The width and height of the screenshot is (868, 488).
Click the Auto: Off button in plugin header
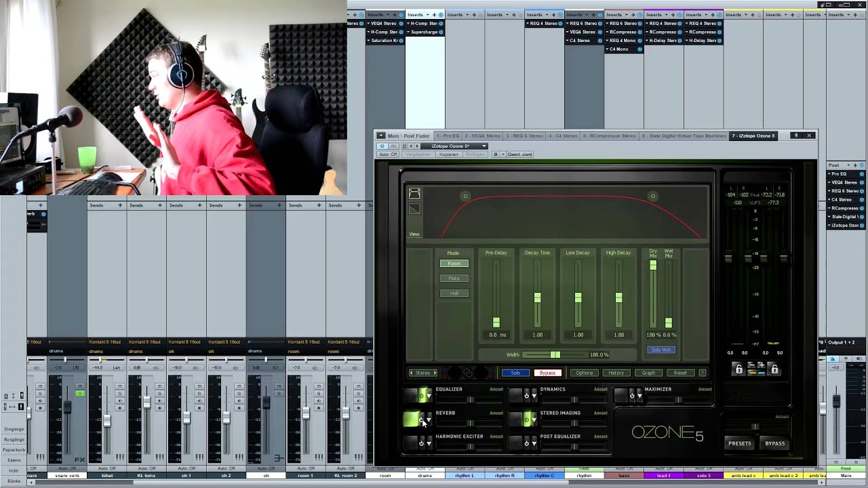[x=388, y=154]
